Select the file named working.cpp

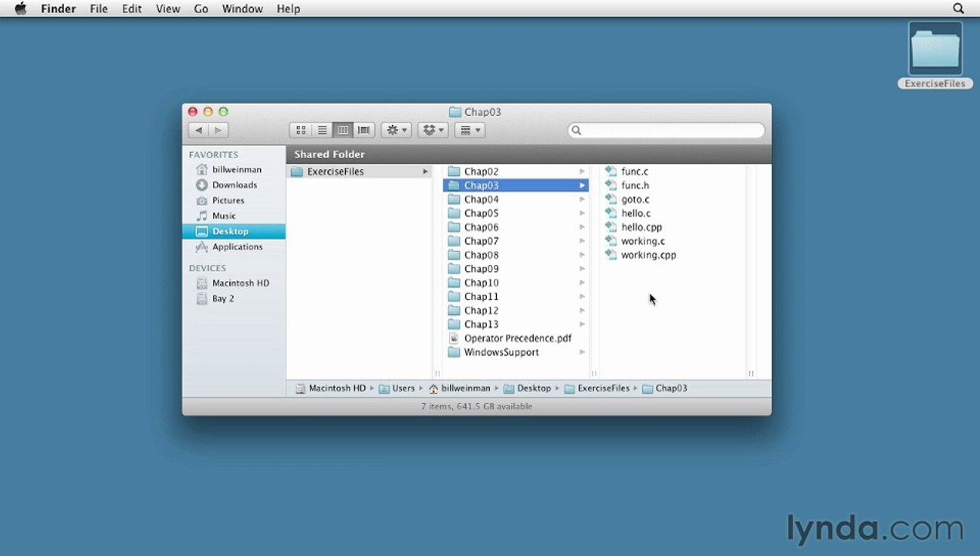point(648,255)
